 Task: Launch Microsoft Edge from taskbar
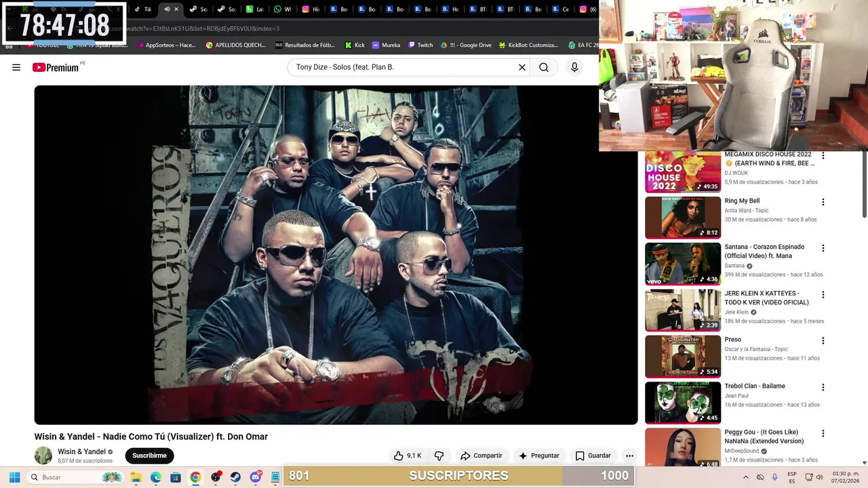(155, 477)
